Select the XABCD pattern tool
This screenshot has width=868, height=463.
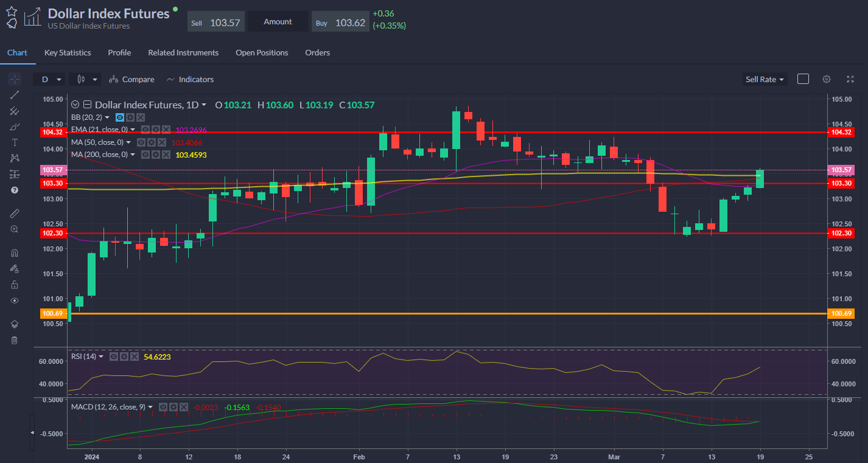pos(15,158)
